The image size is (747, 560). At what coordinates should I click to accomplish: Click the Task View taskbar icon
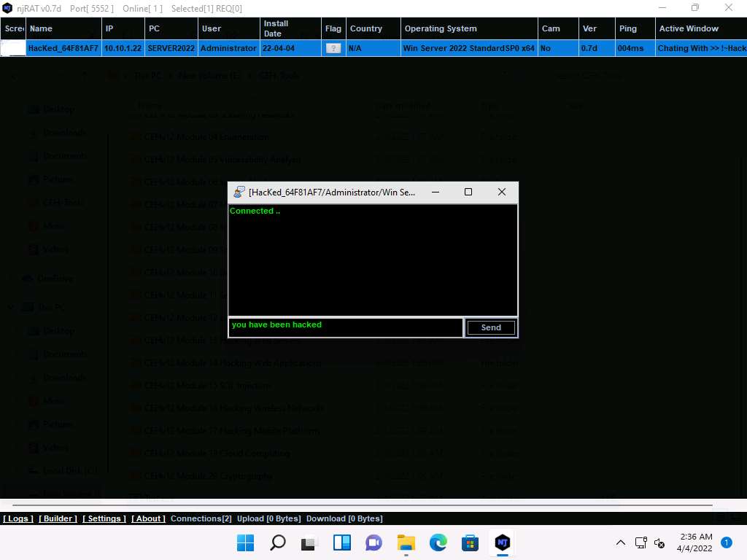pos(309,542)
